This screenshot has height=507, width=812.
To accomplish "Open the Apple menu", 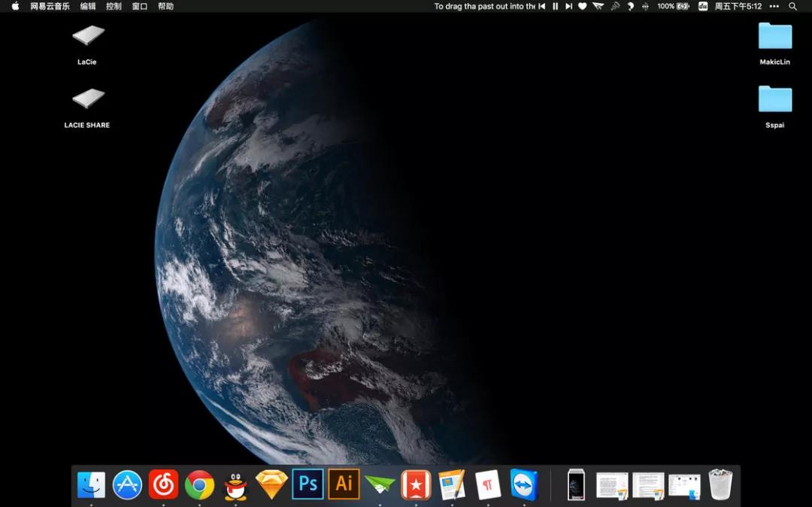I will click(15, 6).
